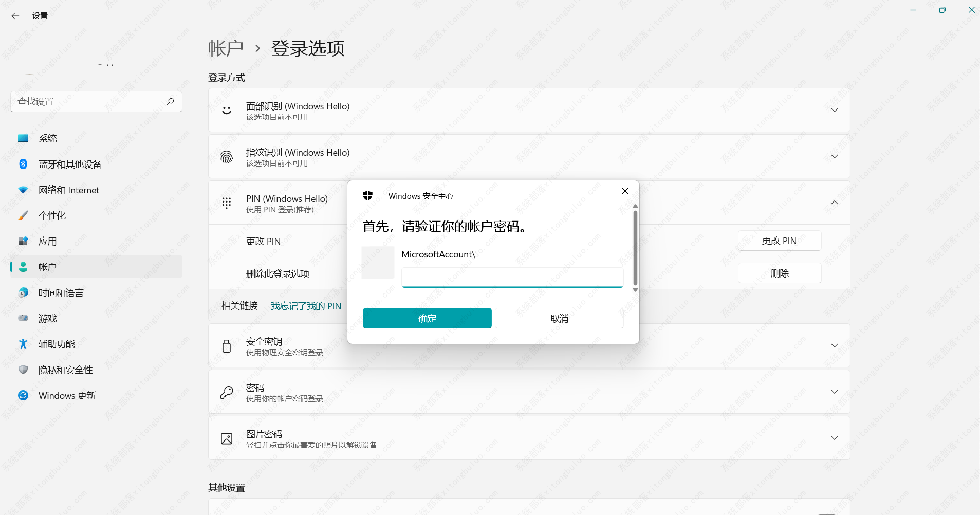Screen dimensions: 980x515
Task: Select the 蓝牙和其他设备 icon in sidebar
Action: point(23,164)
